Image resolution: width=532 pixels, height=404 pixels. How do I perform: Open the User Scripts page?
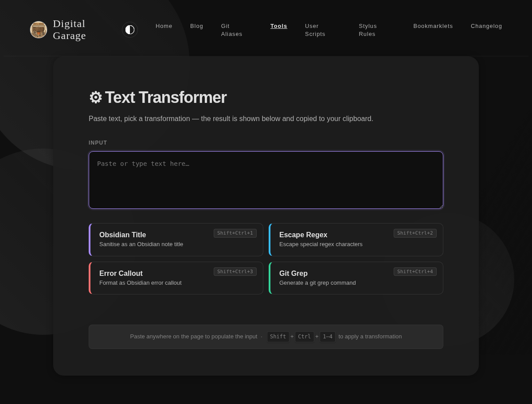pos(315,30)
